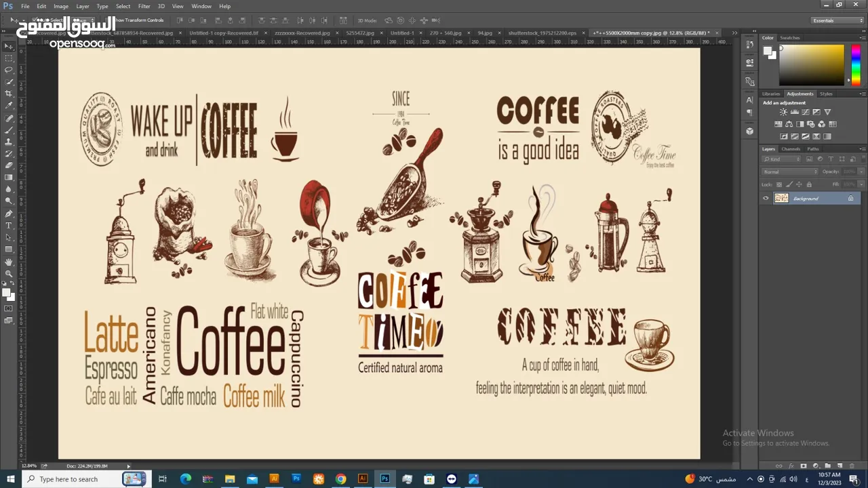
Task: Open the Opacity dropdown arrow
Action: (x=861, y=171)
